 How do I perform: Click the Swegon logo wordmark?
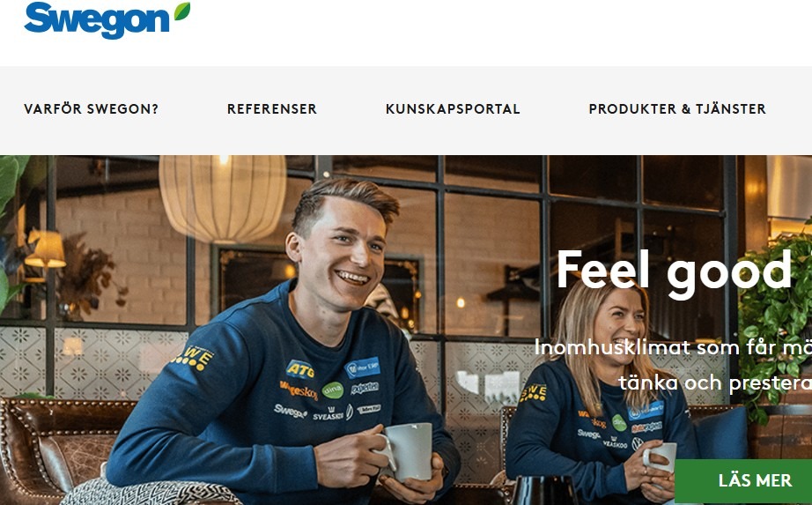[x=97, y=21]
